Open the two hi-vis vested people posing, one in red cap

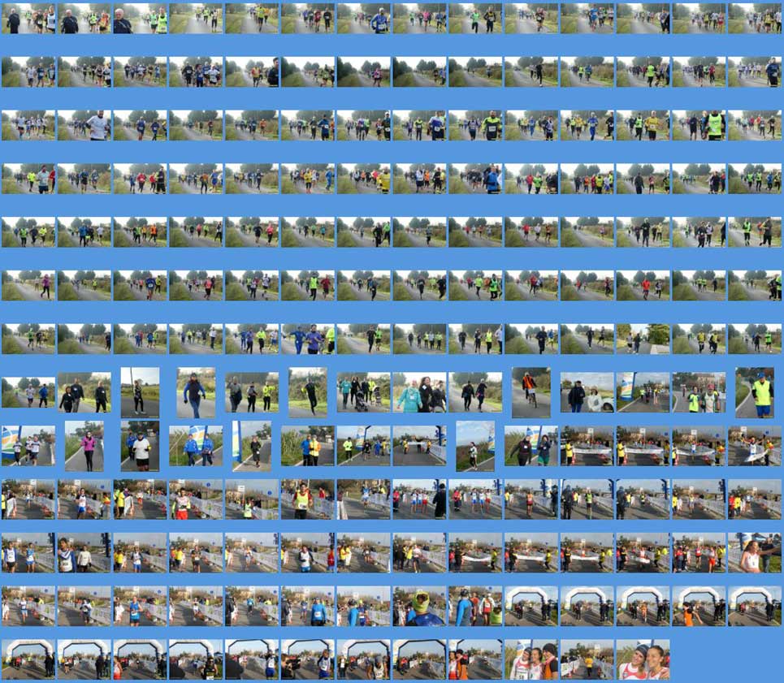[699, 392]
